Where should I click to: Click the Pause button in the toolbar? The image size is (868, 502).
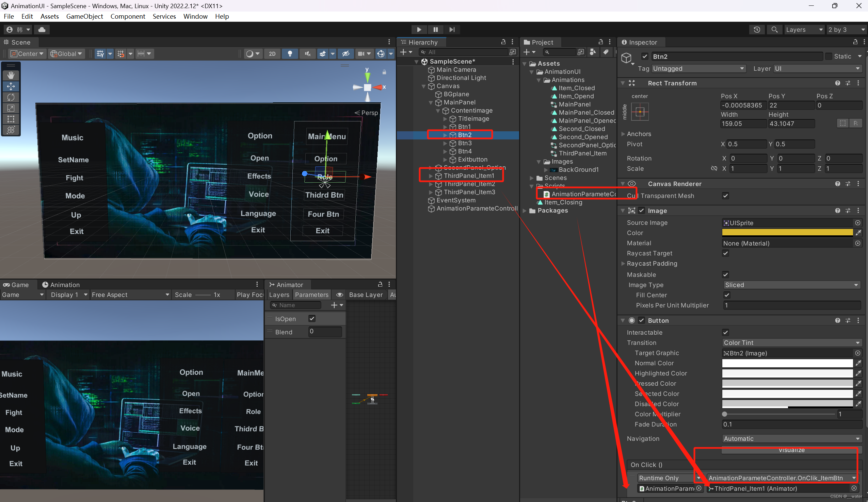coord(435,30)
